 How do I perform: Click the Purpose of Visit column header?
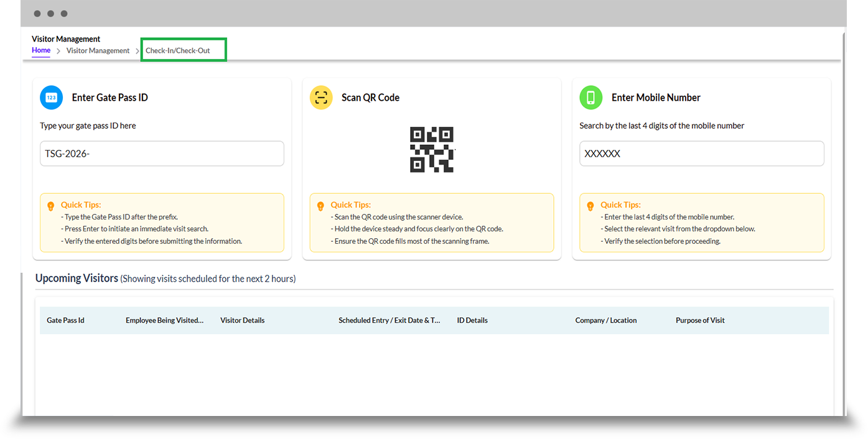[x=700, y=321]
